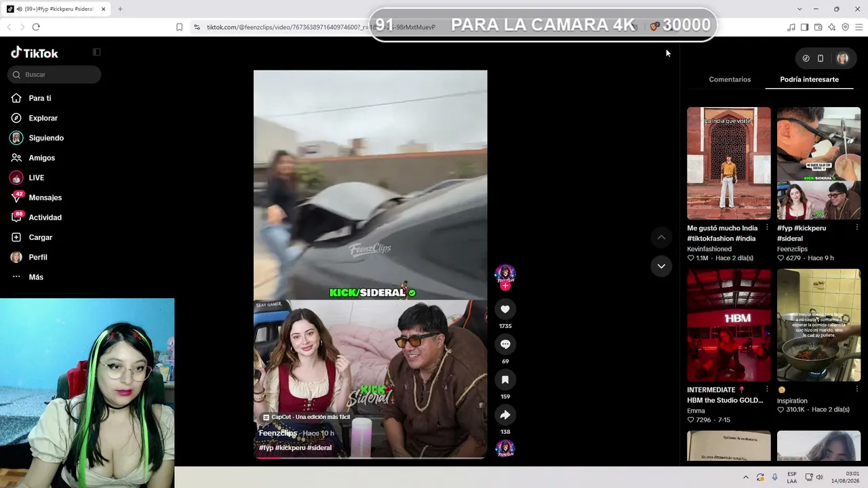This screenshot has width=868, height=488.
Task: Save the video with the bookmark icon
Action: click(505, 380)
